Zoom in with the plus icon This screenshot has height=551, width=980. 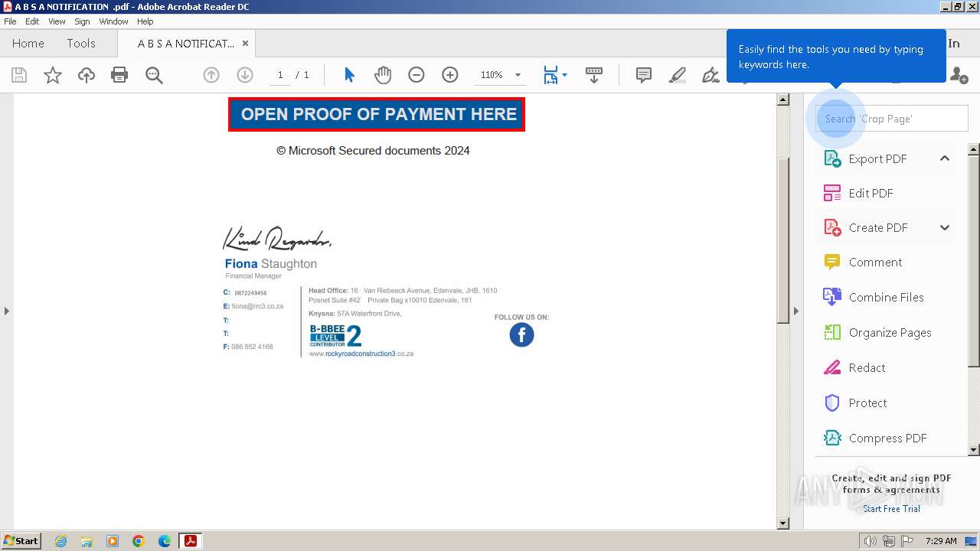(450, 75)
